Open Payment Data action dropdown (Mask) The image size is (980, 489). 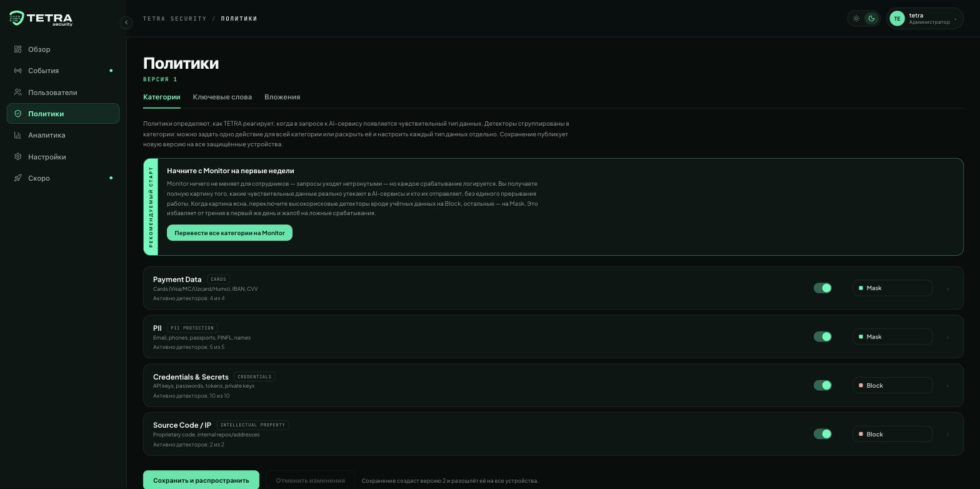(892, 288)
